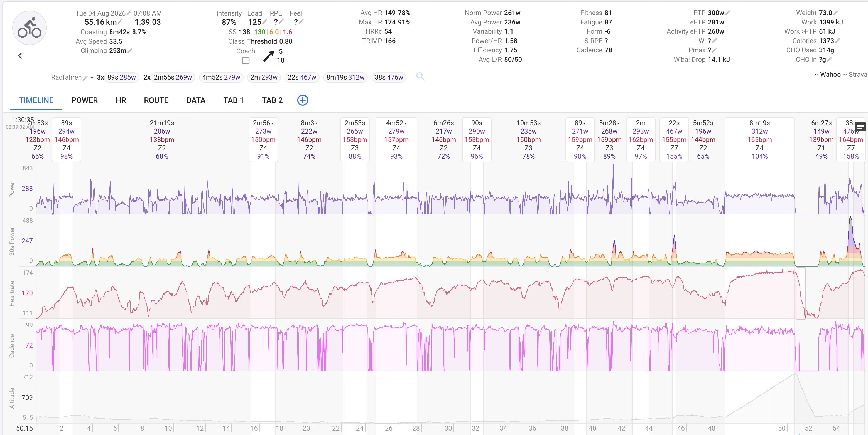Toggle the Coach checkbox
This screenshot has height=435, width=868.
pos(246,61)
